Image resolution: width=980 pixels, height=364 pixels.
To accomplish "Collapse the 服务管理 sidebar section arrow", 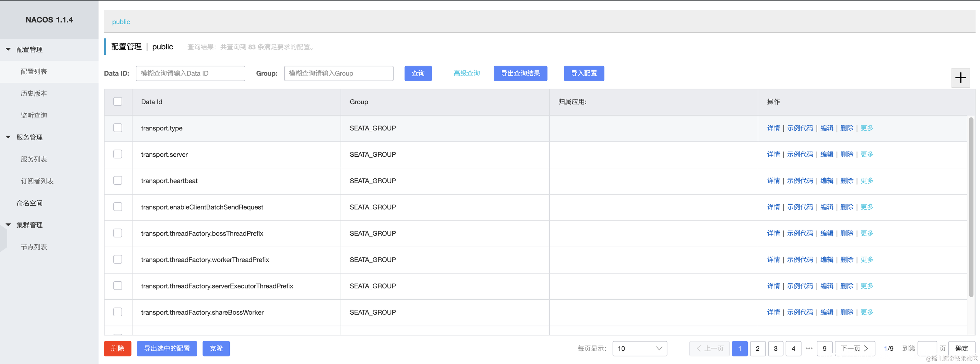I will (x=8, y=137).
